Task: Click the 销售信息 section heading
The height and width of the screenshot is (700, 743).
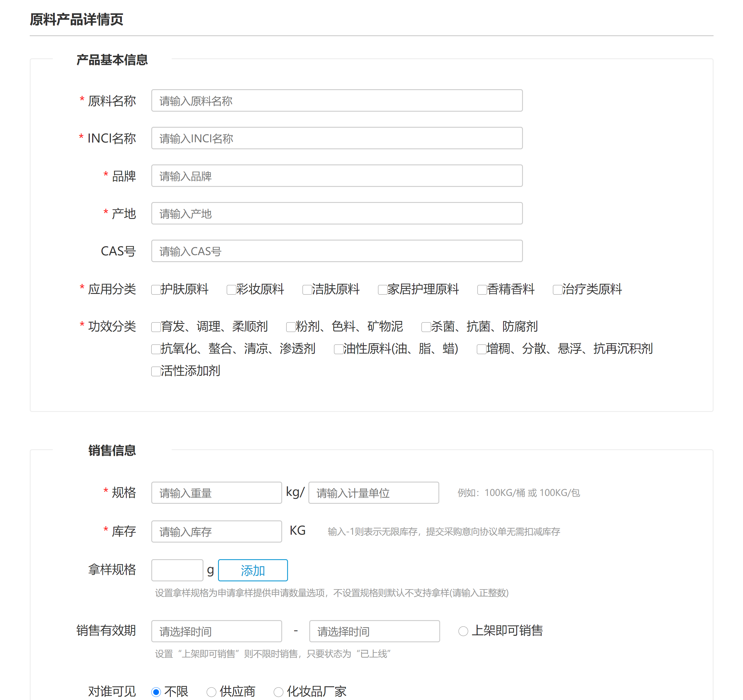Action: 112,450
